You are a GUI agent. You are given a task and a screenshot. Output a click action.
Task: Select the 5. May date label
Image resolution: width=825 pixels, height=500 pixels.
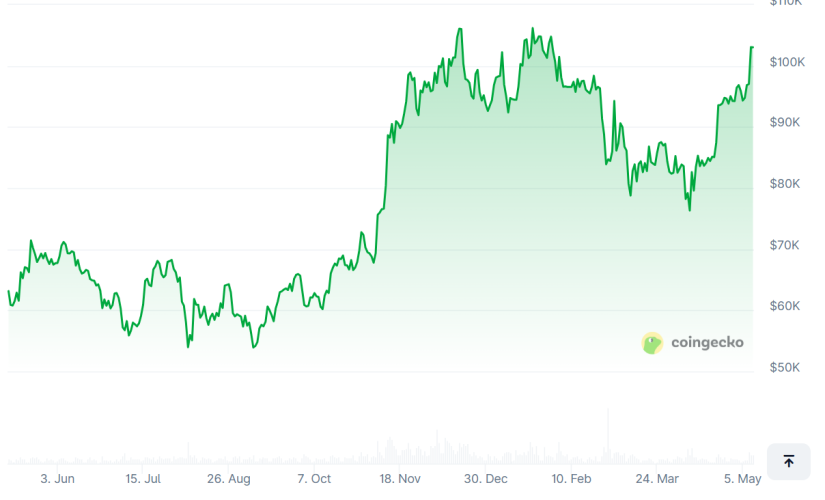[x=743, y=479]
